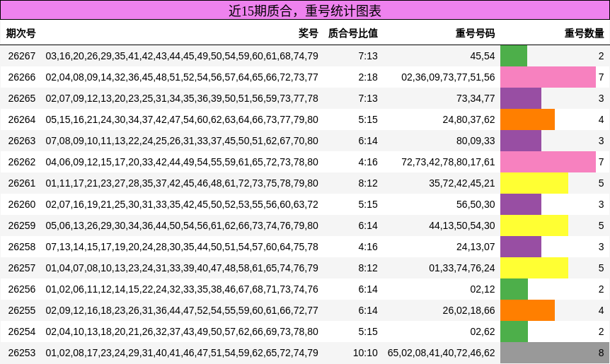Click the yellow bar in row 26261
Screen dimensions: 610x364
click(534, 183)
